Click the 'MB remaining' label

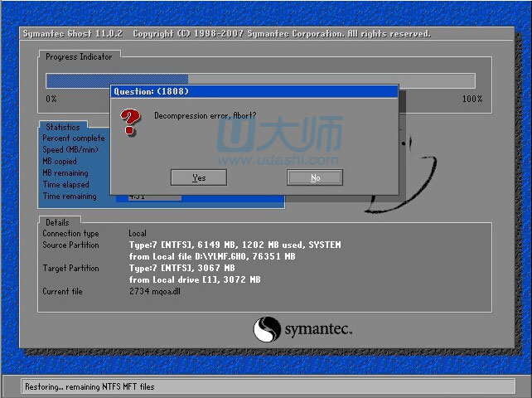point(65,172)
